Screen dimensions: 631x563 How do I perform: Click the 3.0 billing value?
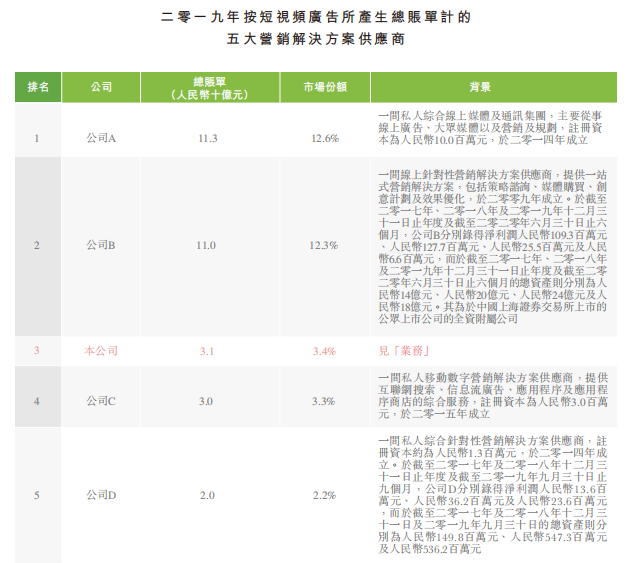(x=206, y=402)
